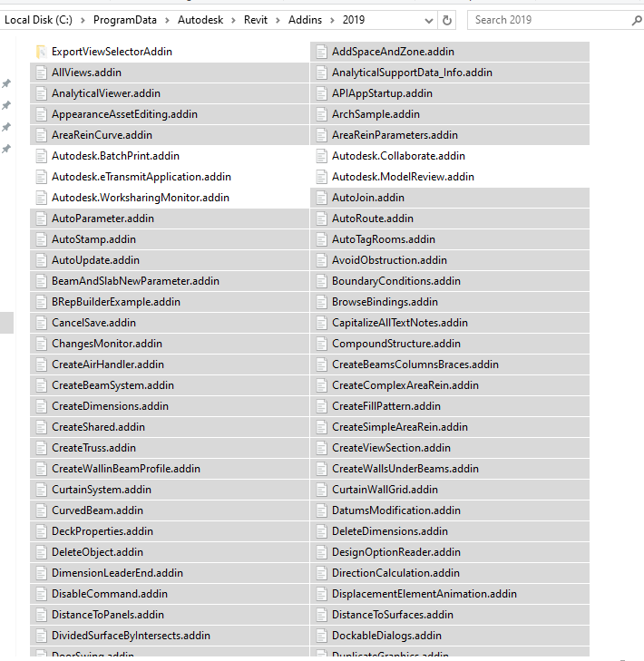Select file name AvoidObstruction.addin
The image size is (644, 661).
tap(389, 260)
